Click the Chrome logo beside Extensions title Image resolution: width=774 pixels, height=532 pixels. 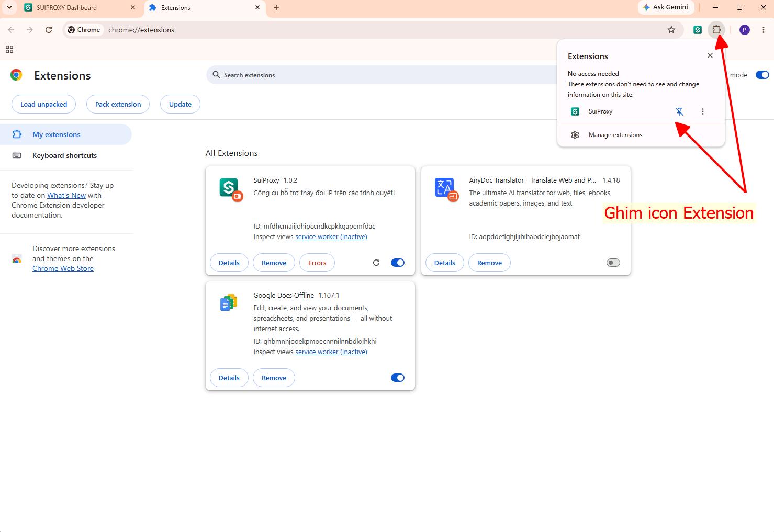pos(17,75)
